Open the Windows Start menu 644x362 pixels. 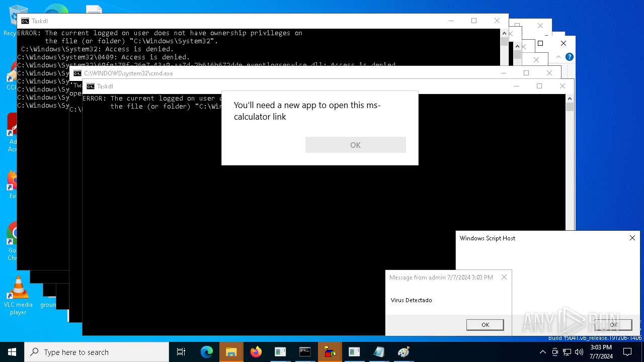click(12, 352)
